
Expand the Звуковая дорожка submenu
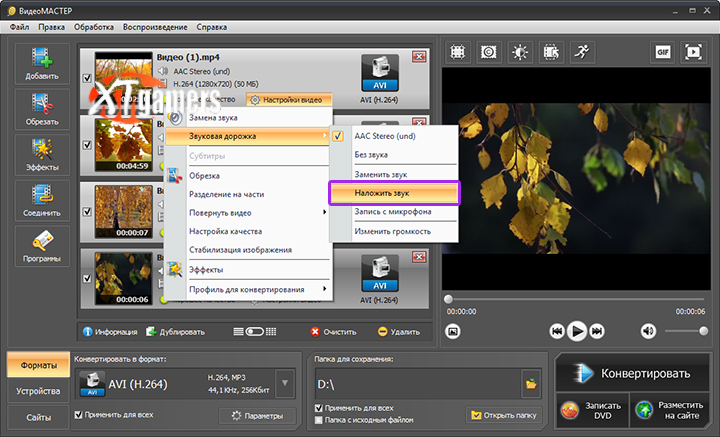[x=248, y=136]
